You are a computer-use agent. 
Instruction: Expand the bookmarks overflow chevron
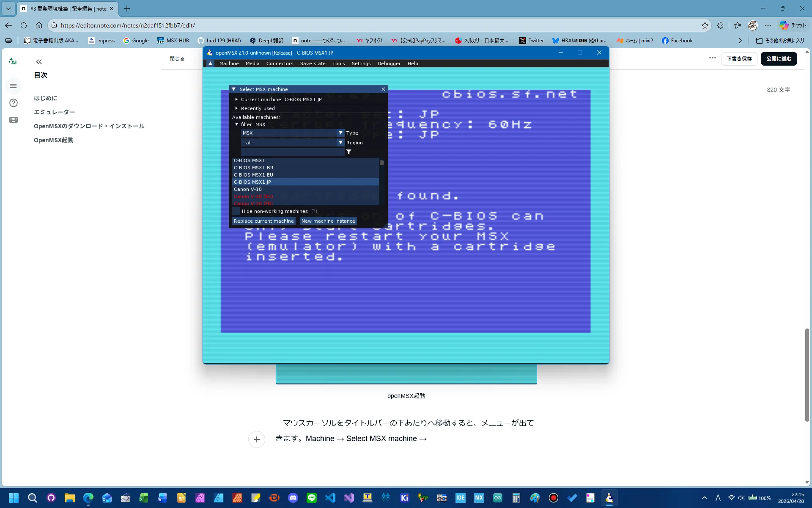click(x=740, y=41)
